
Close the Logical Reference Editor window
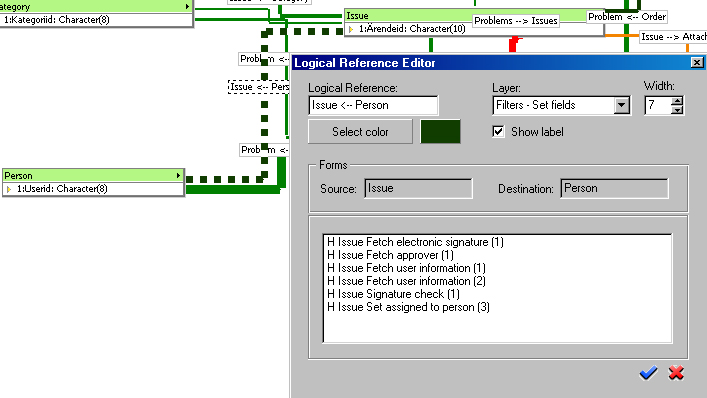click(x=697, y=63)
